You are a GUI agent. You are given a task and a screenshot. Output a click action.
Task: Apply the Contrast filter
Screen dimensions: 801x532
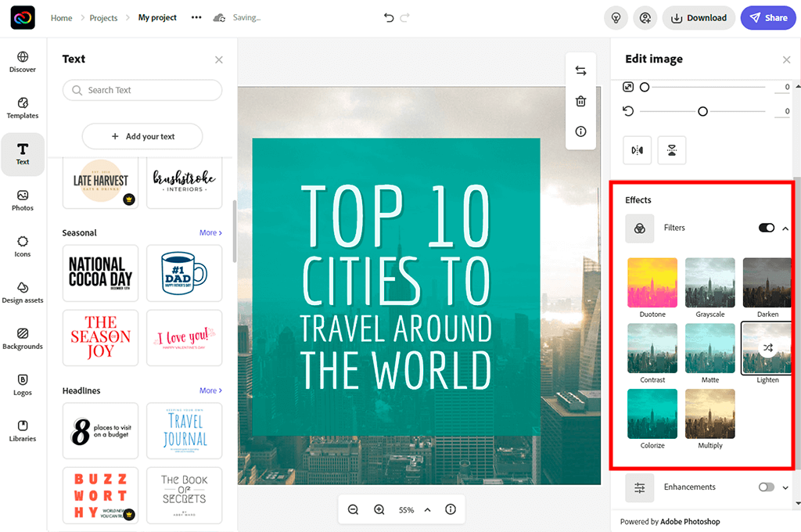(652, 348)
